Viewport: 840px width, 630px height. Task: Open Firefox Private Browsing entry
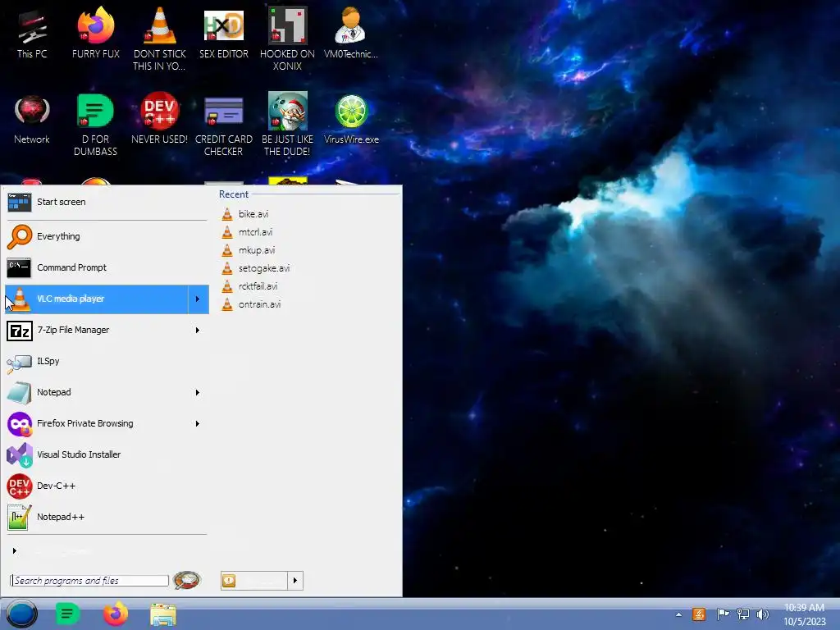[x=97, y=423]
